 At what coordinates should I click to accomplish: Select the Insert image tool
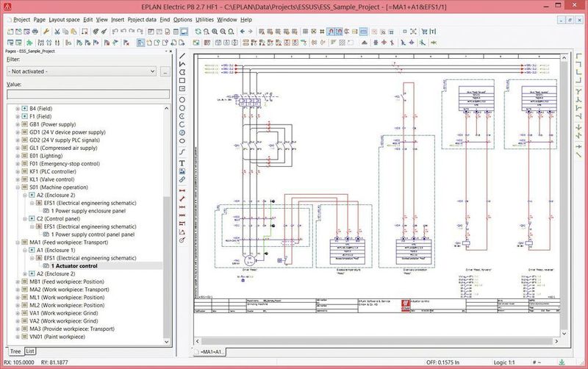pos(182,171)
